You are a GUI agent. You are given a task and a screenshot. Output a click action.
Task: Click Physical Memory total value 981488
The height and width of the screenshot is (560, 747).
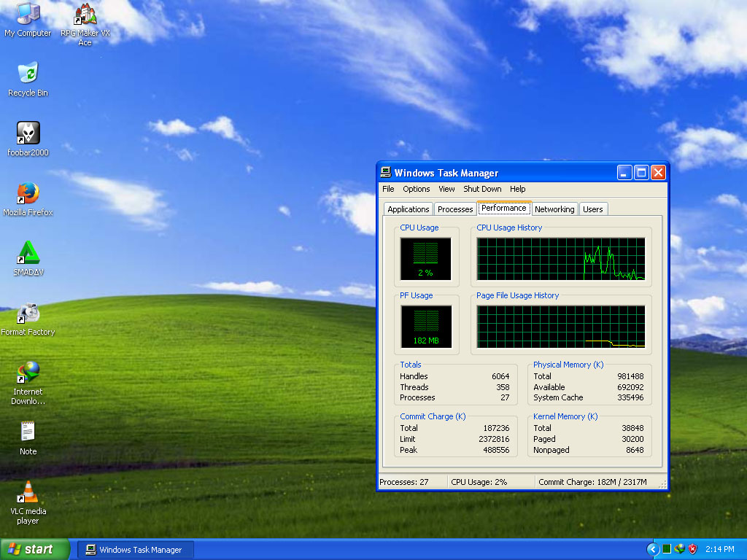(630, 376)
